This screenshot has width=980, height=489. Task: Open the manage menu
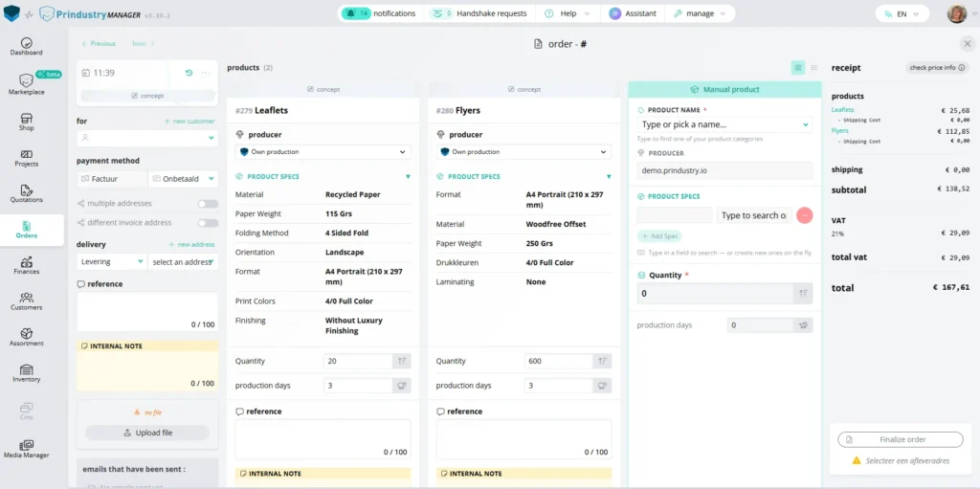(x=700, y=13)
